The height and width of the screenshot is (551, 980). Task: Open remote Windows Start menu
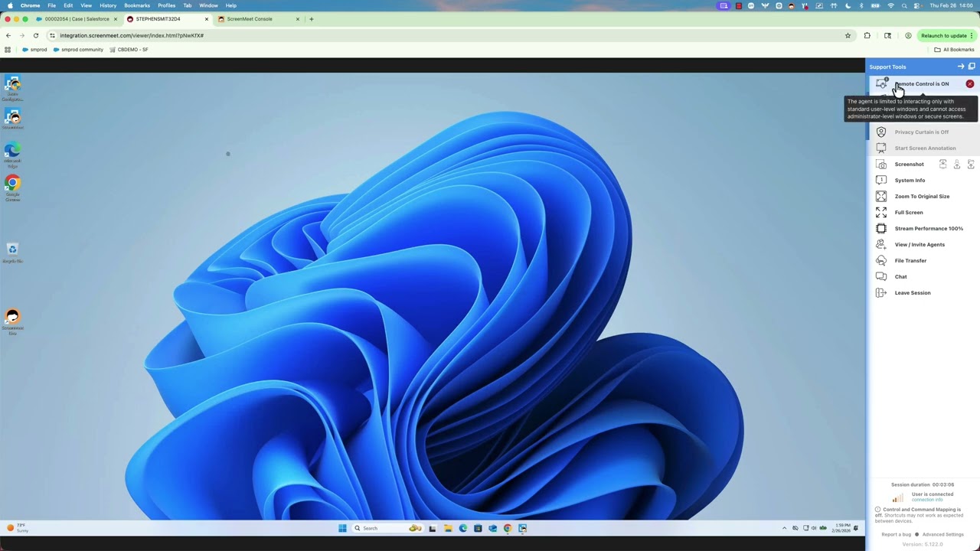pyautogui.click(x=342, y=528)
